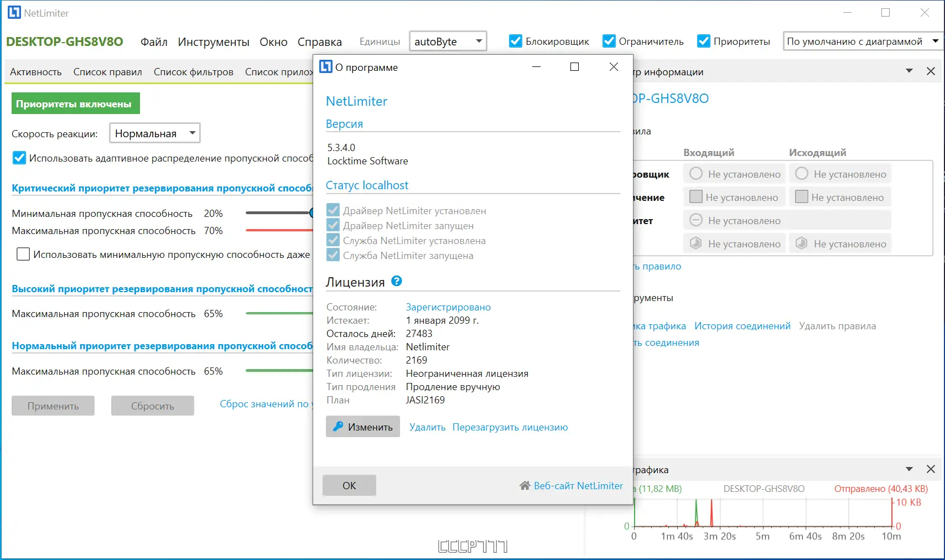Click the plan value JASI2169

(x=425, y=400)
